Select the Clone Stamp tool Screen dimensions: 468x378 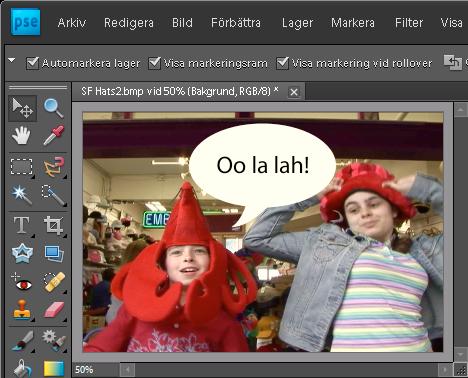click(22, 310)
